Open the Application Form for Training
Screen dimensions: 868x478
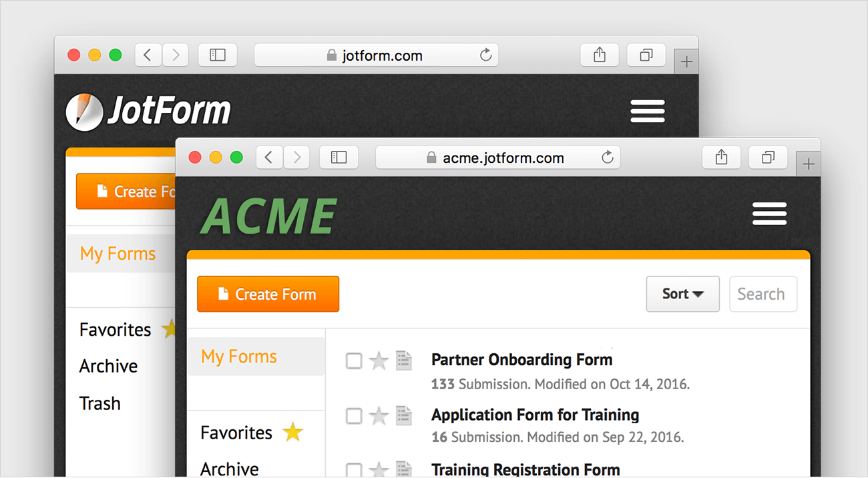click(x=535, y=415)
